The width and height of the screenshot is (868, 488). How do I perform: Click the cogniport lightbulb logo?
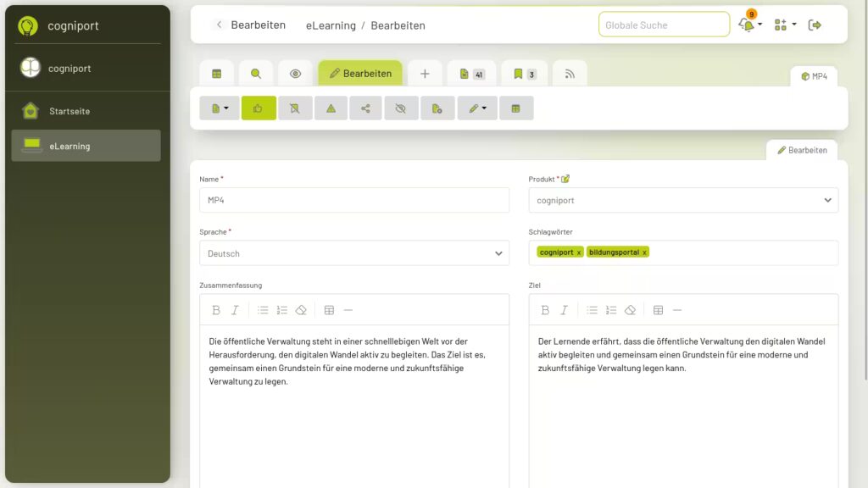[x=28, y=25]
